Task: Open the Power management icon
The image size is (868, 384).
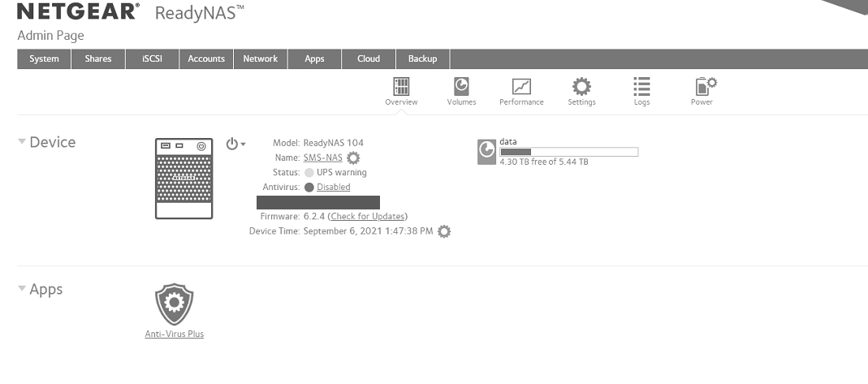Action: click(x=706, y=86)
